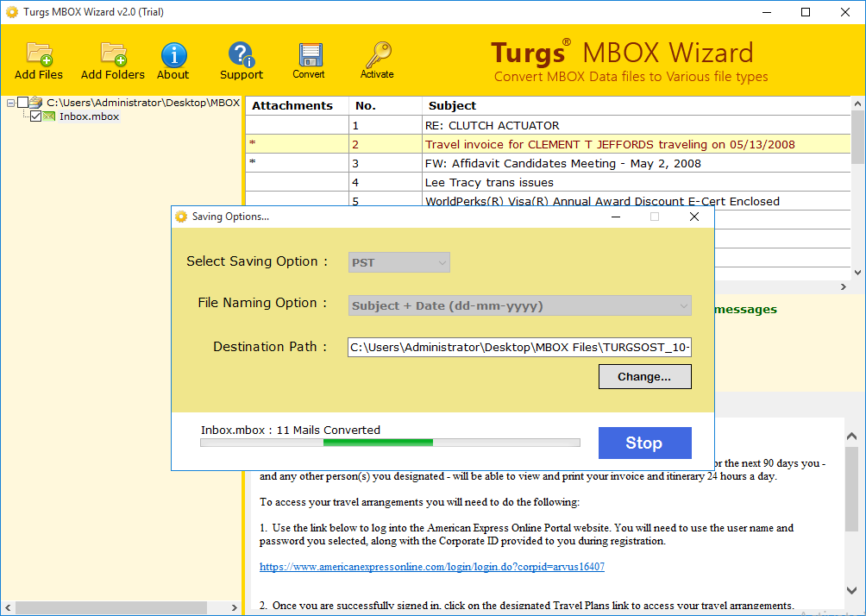Select the Convert floppy disk icon

310,55
